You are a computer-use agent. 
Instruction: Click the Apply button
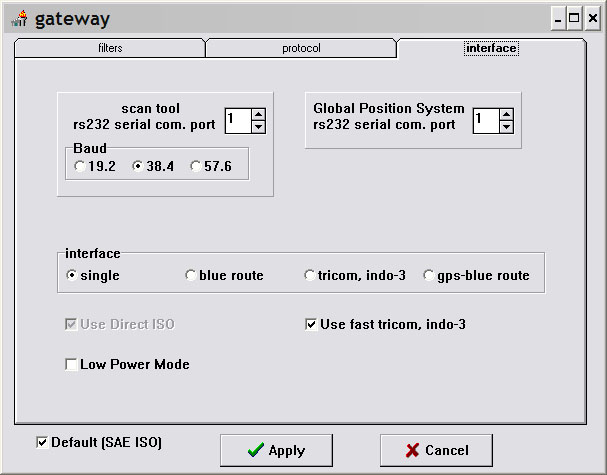pyautogui.click(x=276, y=450)
